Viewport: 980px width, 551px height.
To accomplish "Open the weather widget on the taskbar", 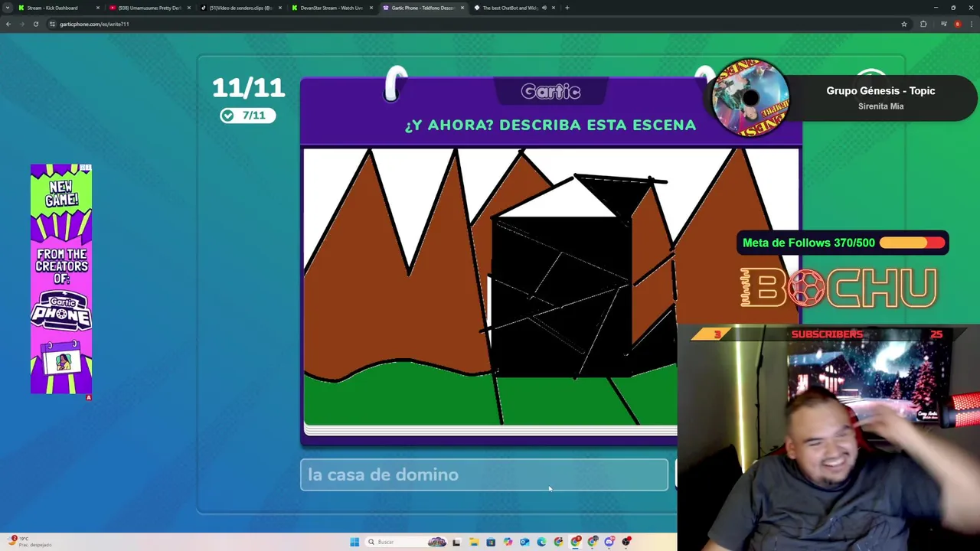I will click(31, 542).
